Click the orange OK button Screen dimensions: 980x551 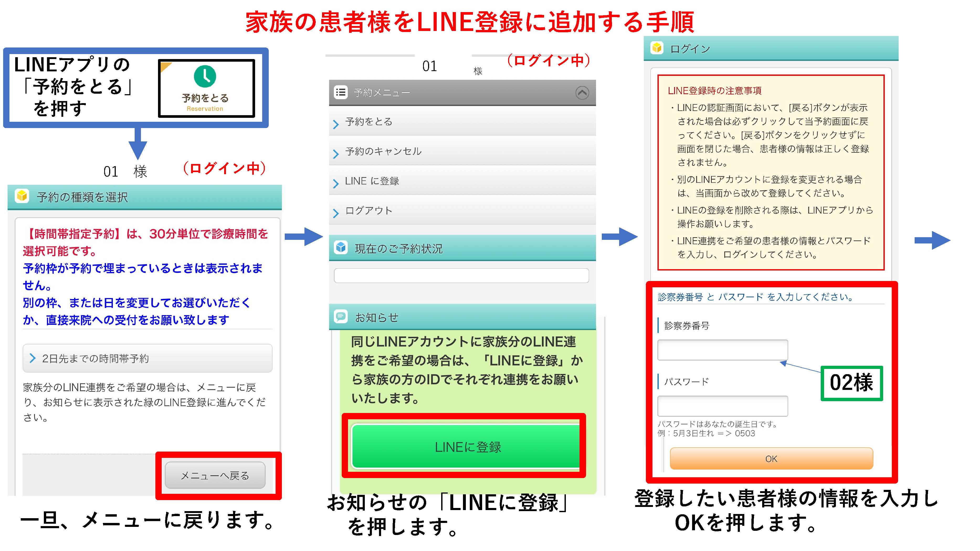coord(771,459)
